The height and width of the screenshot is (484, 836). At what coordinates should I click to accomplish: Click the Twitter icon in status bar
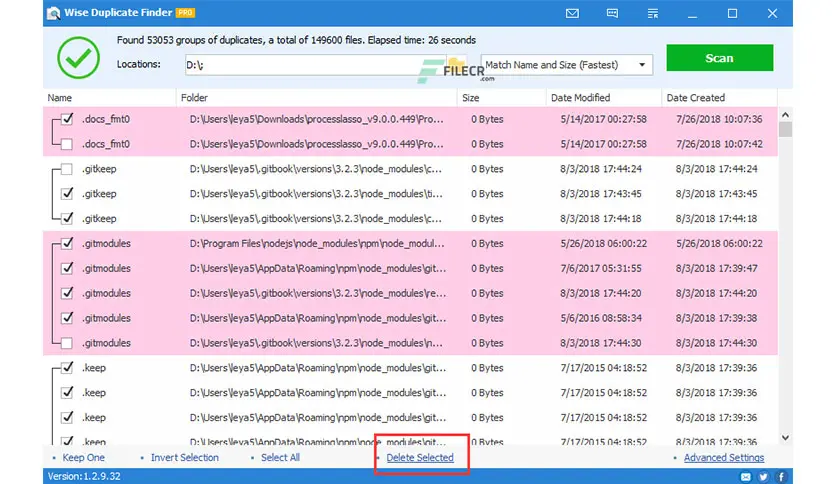point(763,477)
